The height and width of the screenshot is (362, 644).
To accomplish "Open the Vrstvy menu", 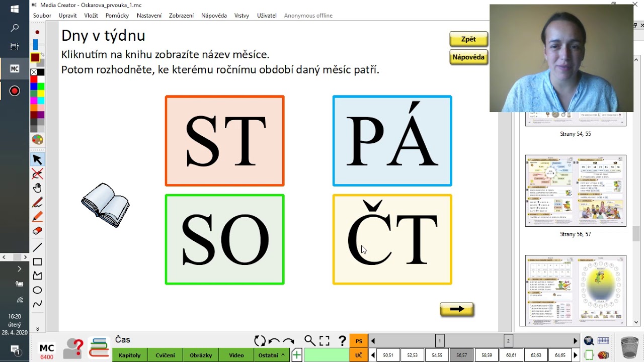I will (x=242, y=16).
